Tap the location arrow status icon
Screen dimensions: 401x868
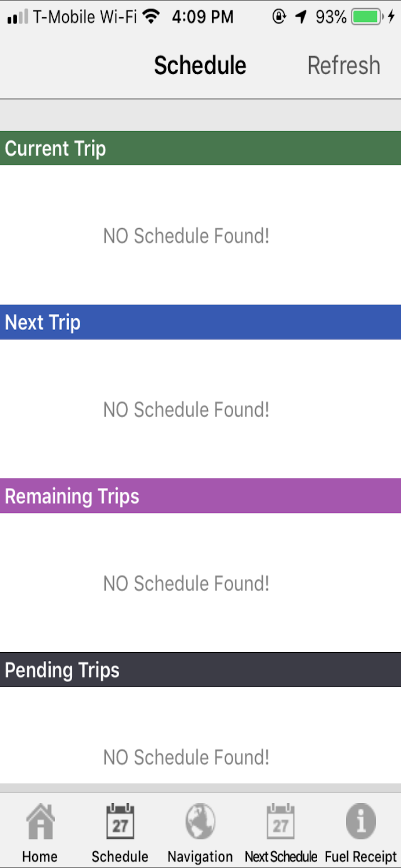pos(301,16)
